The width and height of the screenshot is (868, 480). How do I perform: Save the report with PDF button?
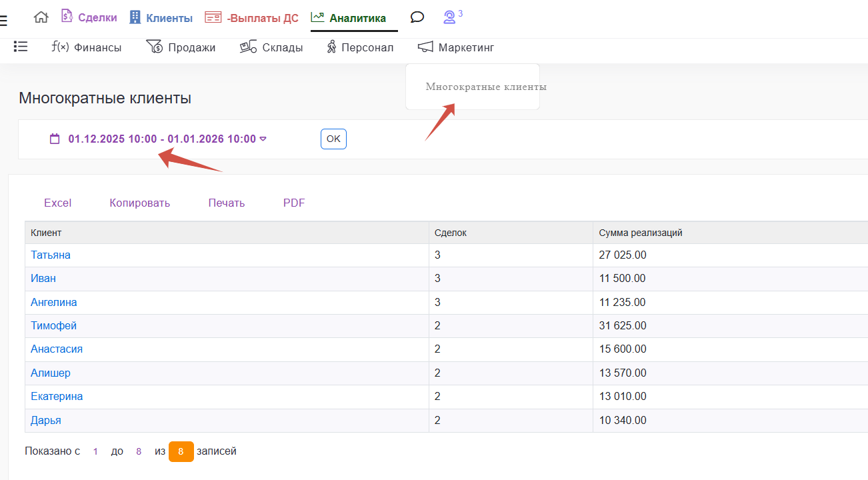[x=294, y=203]
